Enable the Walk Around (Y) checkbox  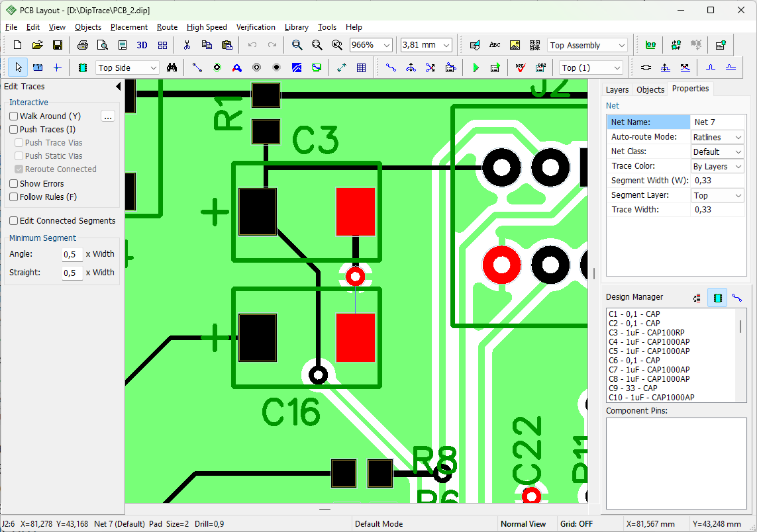tap(13, 116)
